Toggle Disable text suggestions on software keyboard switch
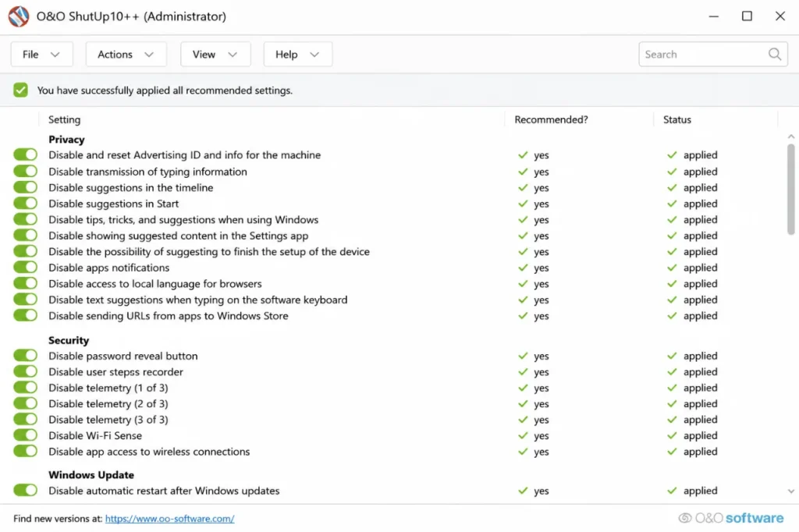 pyautogui.click(x=26, y=299)
